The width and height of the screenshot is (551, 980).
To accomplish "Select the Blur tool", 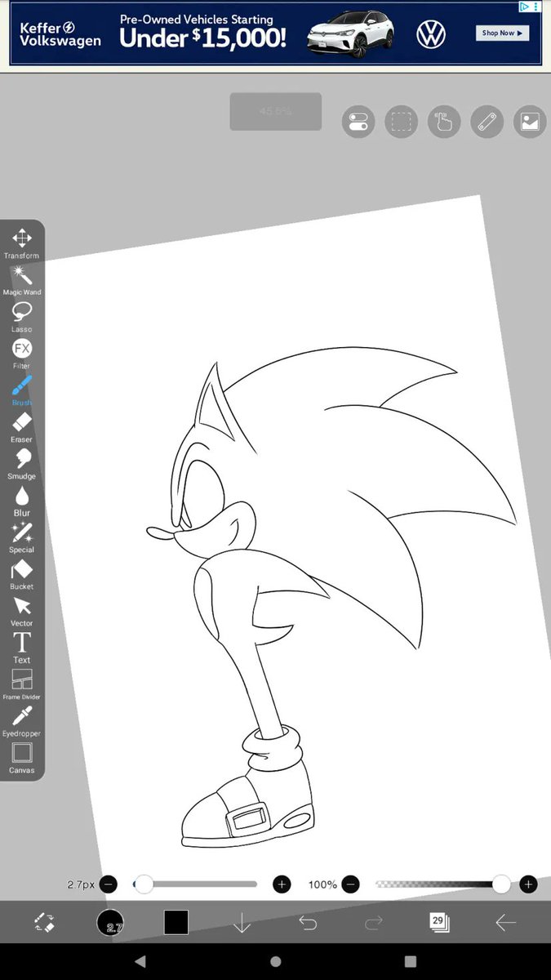I will (x=21, y=501).
